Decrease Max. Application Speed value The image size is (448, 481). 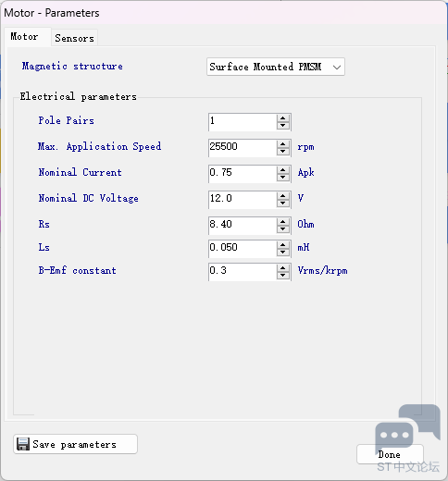tap(282, 152)
